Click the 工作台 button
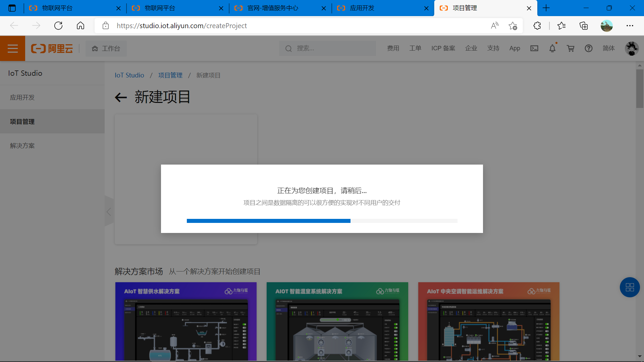644x362 pixels. click(x=106, y=49)
